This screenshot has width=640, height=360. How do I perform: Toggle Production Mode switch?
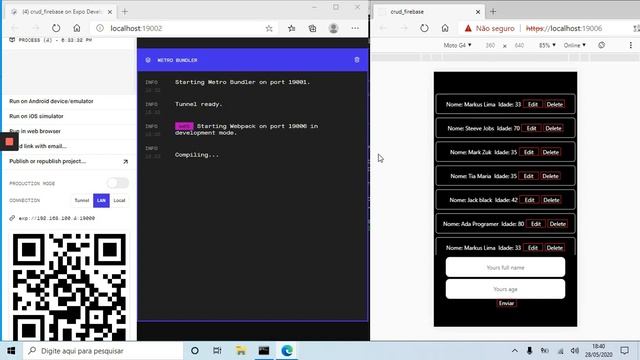118,183
